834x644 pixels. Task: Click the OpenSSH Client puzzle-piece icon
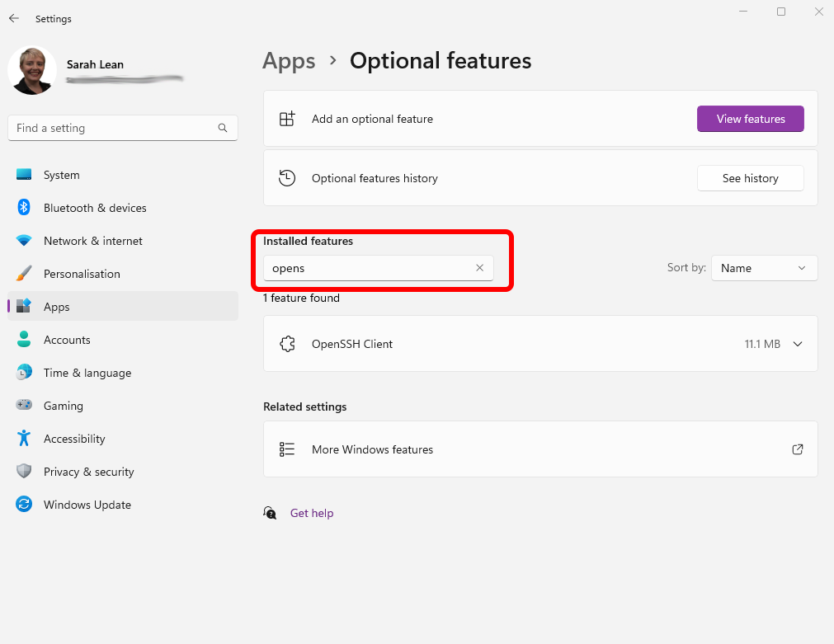tap(287, 344)
